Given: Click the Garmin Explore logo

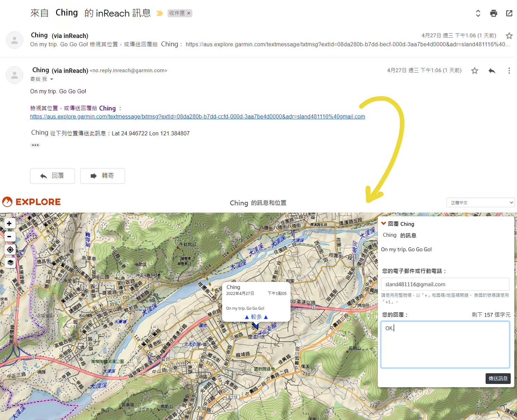Looking at the screenshot, I should (x=31, y=202).
